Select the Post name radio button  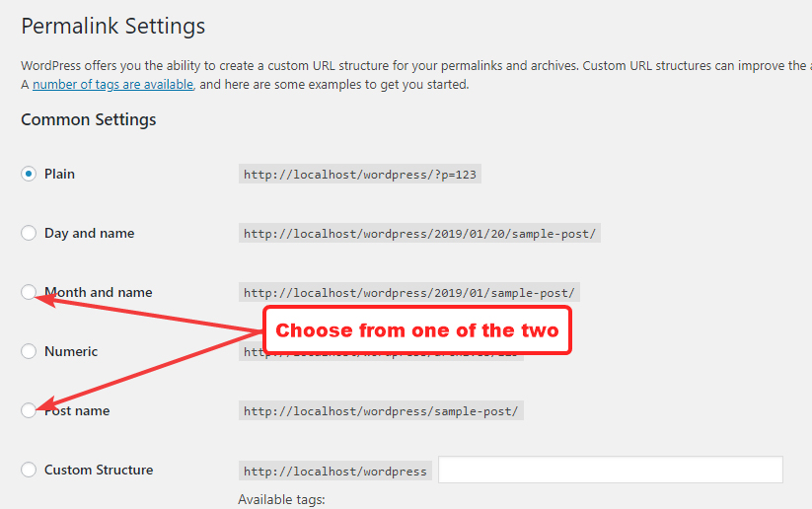point(29,410)
